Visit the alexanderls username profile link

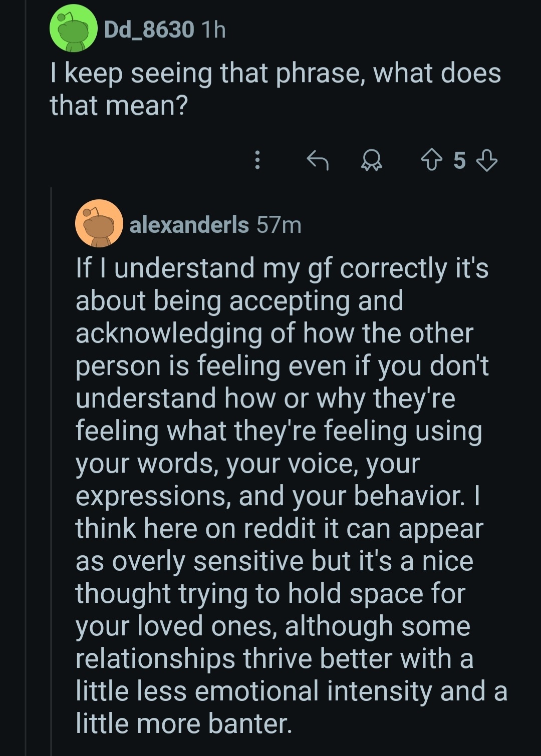[x=189, y=225]
